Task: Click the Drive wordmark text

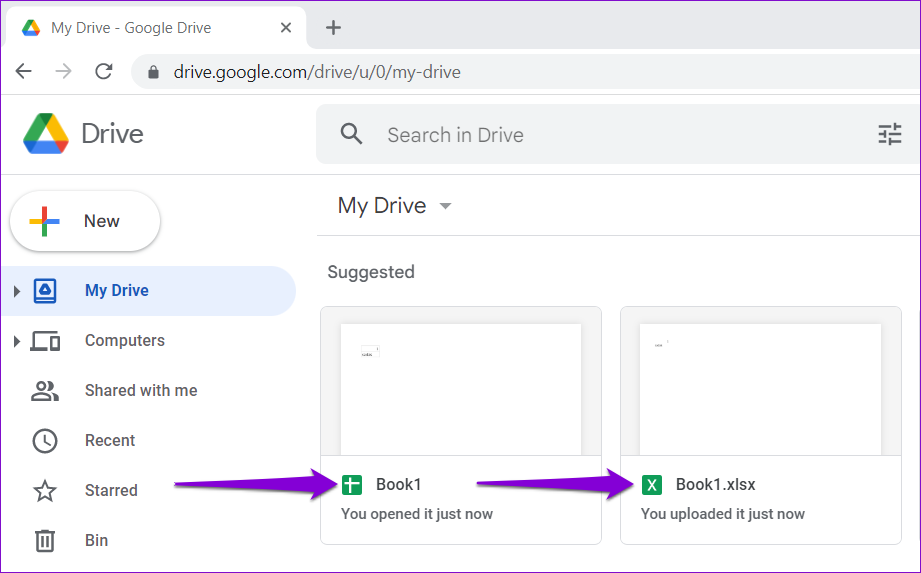Action: coord(112,134)
